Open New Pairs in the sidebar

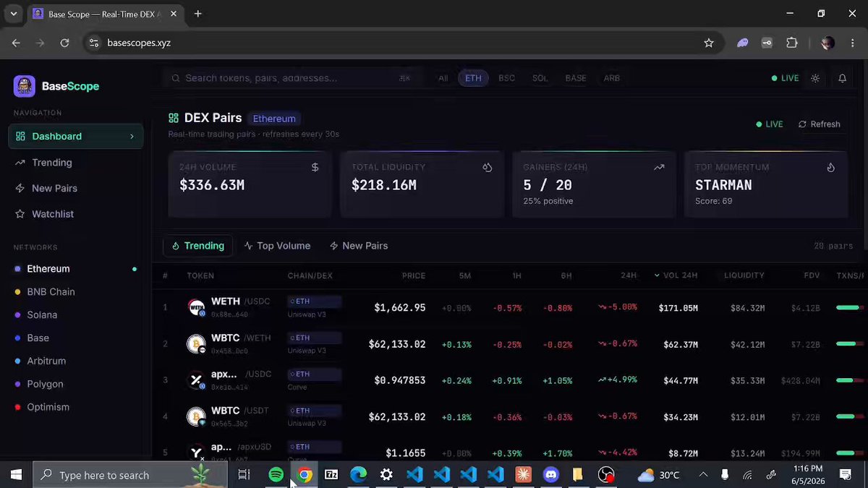[75, 188]
